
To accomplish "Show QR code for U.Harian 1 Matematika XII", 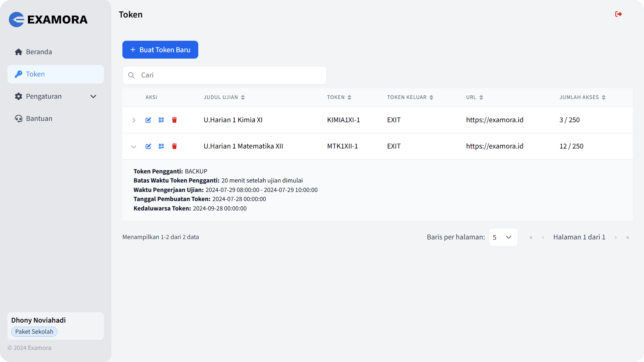I will [161, 146].
